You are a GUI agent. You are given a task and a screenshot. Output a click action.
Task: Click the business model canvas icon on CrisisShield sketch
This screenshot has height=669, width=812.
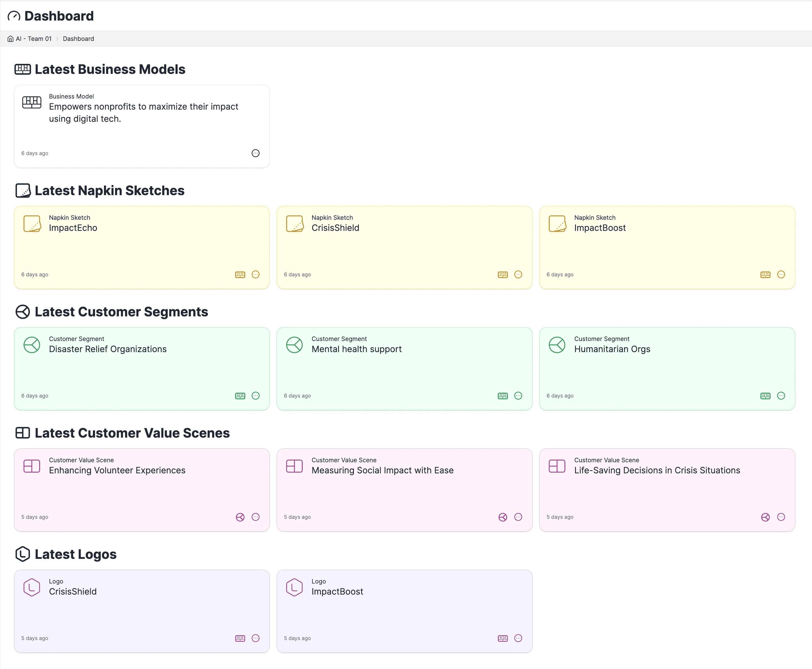tap(503, 274)
